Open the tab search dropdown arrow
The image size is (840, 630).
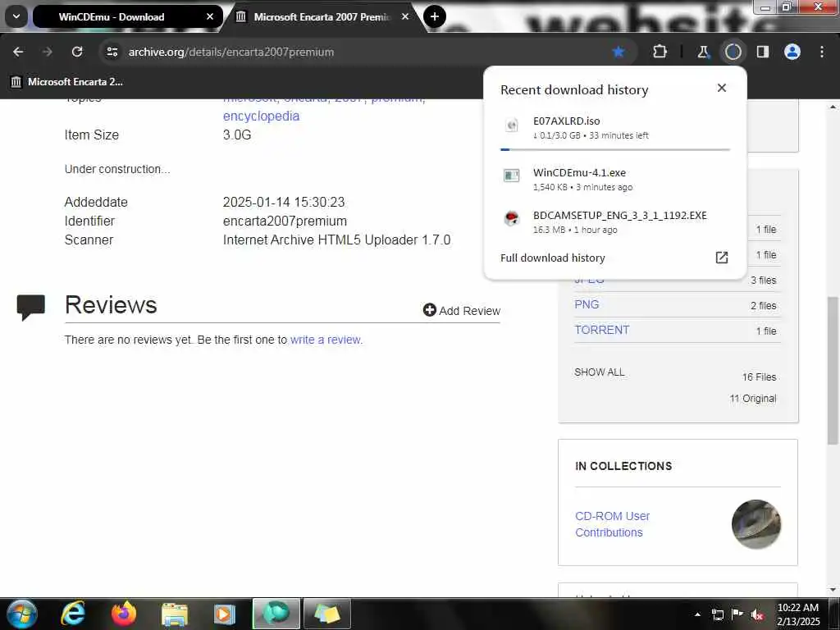point(16,16)
